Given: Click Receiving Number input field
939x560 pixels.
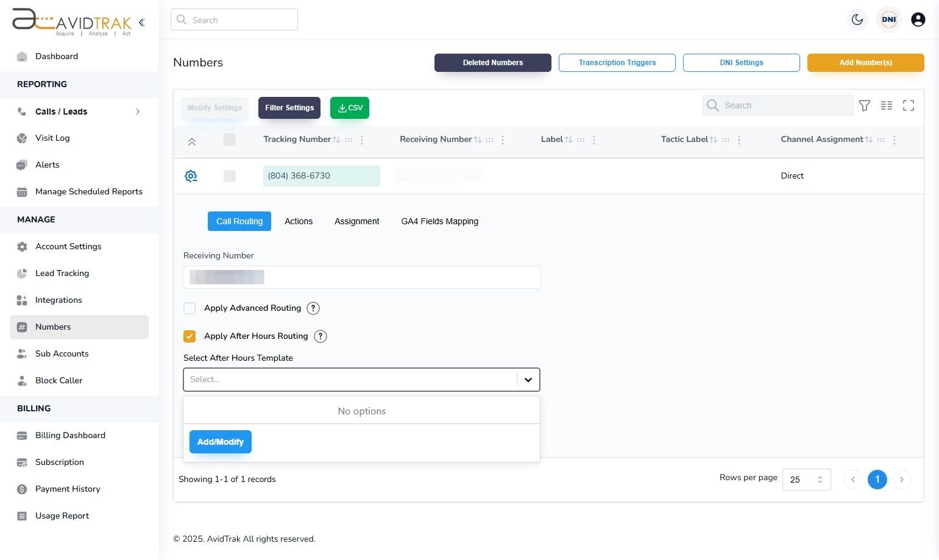Looking at the screenshot, I should pos(362,277).
